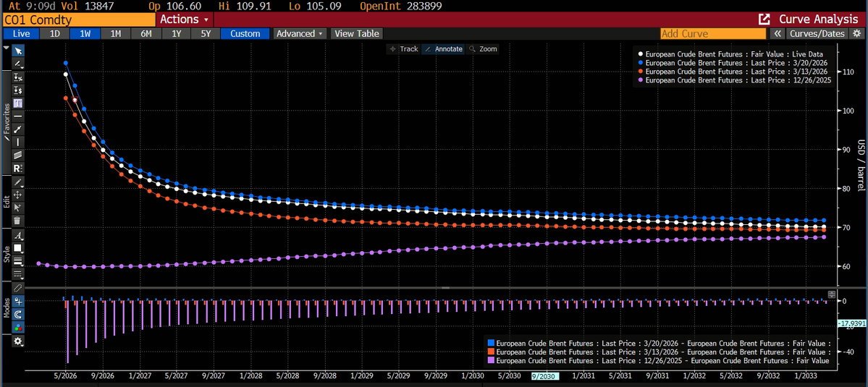Click the trash delete annotation icon
Image resolution: width=868 pixels, height=387 pixels.
coord(17,220)
